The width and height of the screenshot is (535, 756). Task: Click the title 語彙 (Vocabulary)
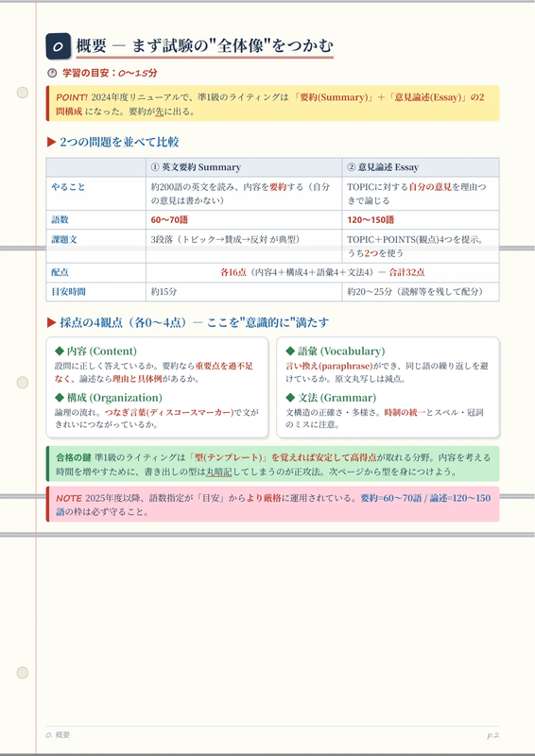(x=341, y=351)
